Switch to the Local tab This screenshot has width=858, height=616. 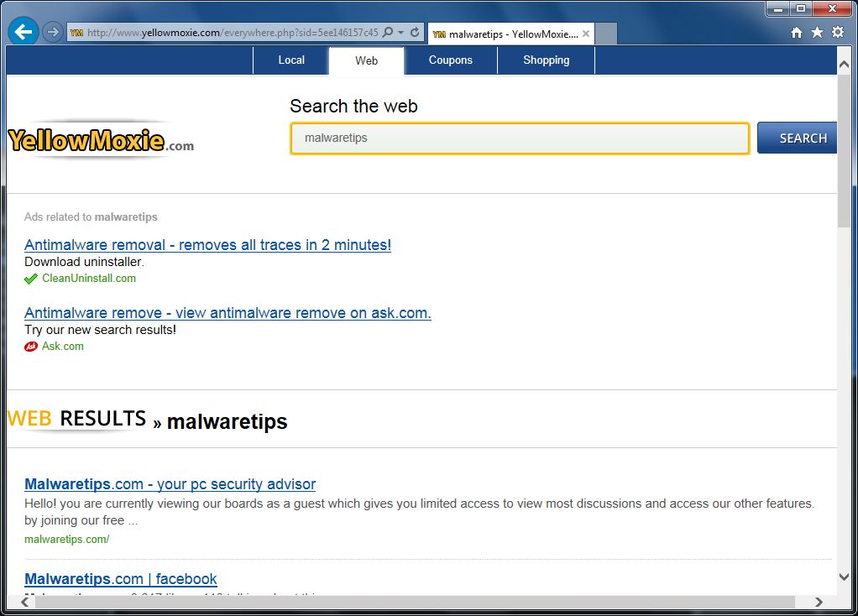(291, 60)
